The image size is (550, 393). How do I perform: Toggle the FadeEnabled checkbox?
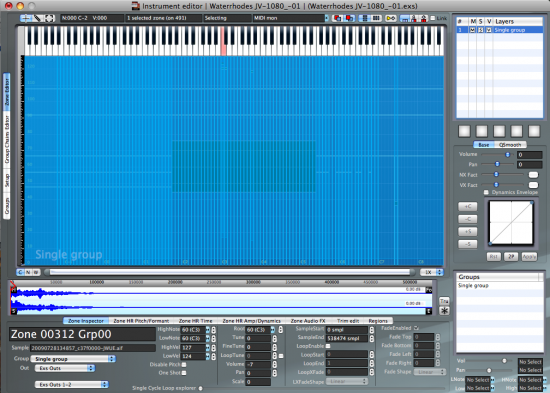tap(416, 328)
